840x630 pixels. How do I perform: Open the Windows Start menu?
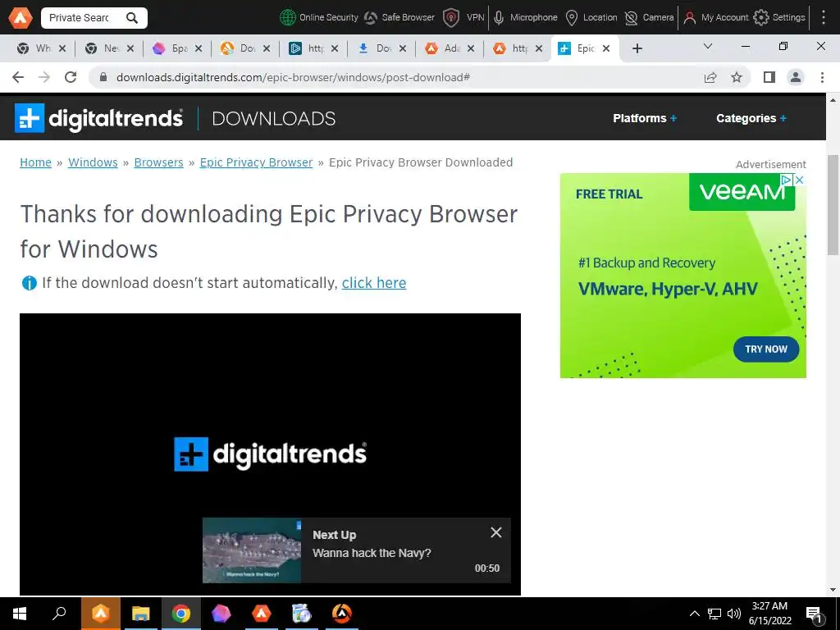(x=20, y=614)
